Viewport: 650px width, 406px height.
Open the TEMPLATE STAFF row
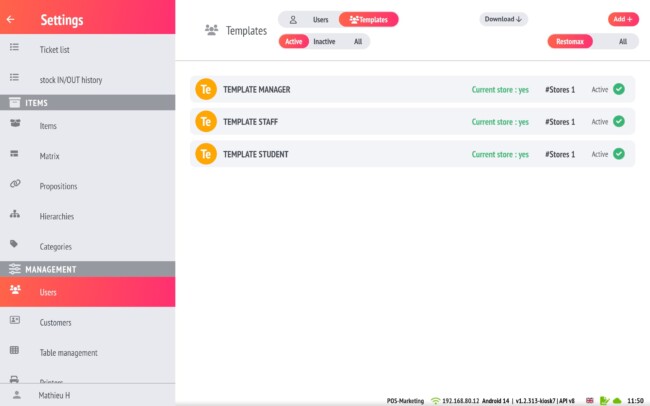pos(412,122)
